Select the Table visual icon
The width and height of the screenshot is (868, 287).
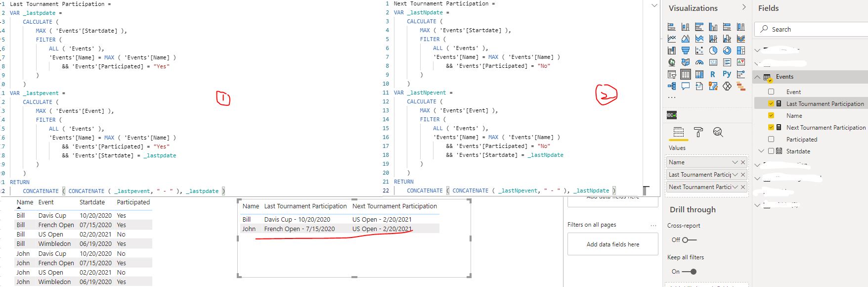(x=685, y=74)
